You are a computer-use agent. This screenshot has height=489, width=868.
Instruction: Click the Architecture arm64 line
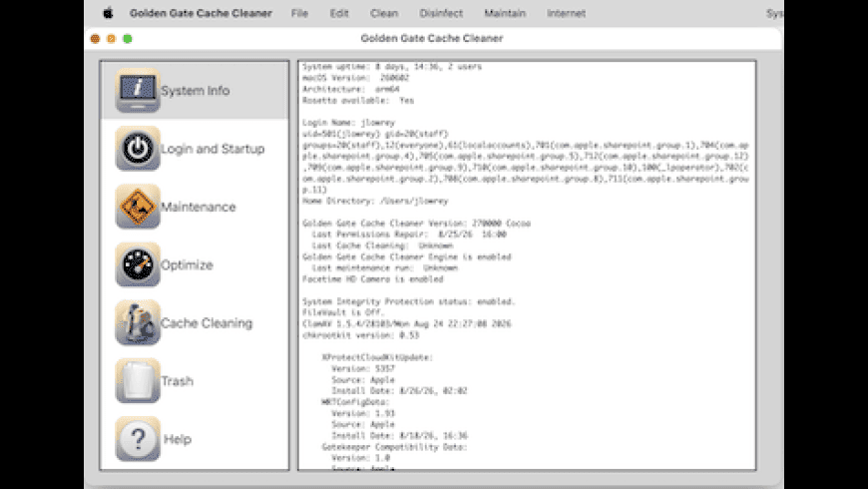351,89
